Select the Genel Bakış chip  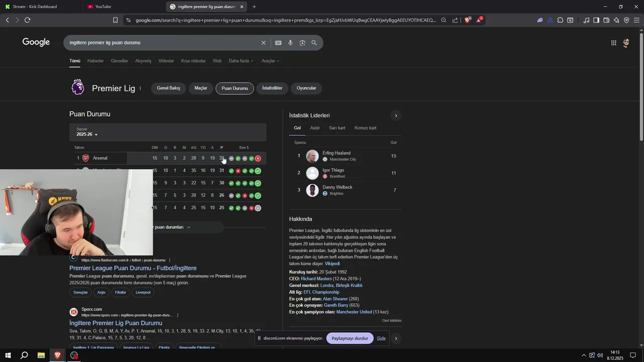[x=169, y=88]
